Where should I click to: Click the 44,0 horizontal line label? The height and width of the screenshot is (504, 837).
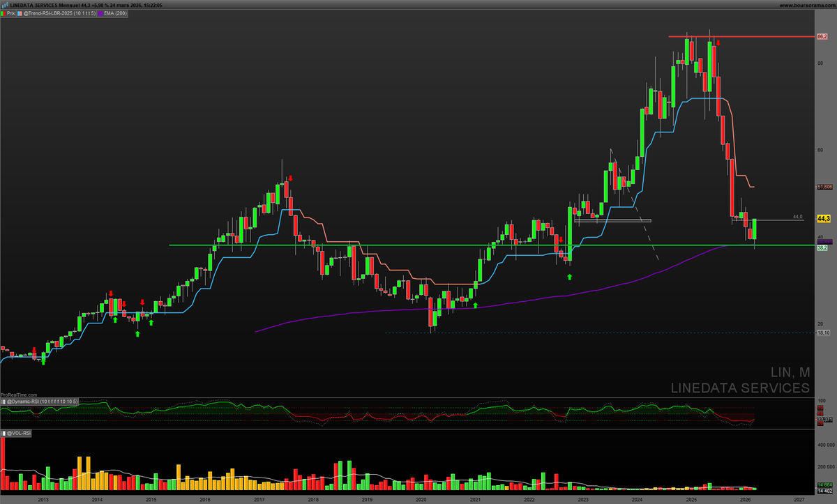pos(798,217)
